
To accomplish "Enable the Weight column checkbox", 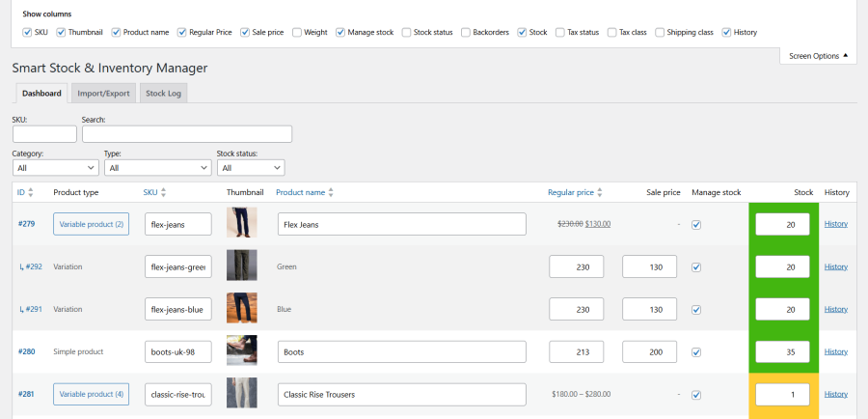I will tap(297, 32).
